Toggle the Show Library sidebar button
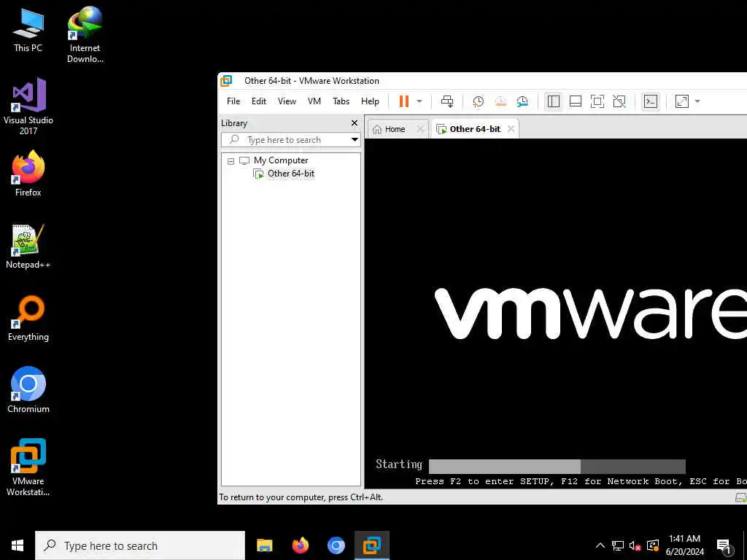 [553, 101]
